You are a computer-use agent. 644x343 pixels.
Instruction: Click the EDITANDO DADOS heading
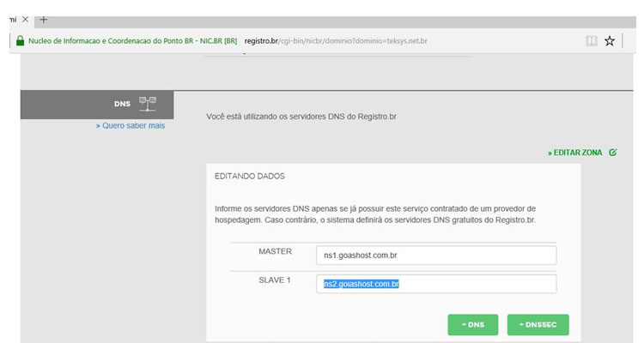[249, 176]
